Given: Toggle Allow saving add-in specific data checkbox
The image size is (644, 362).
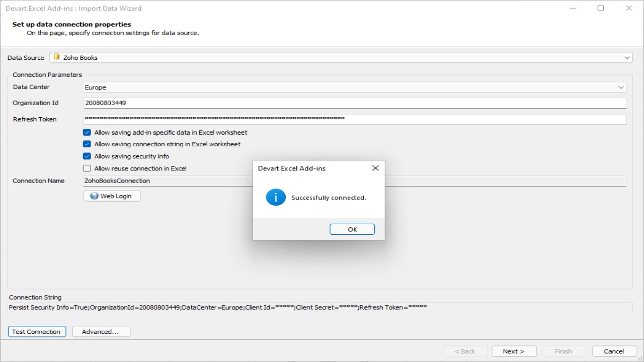Looking at the screenshot, I should click(x=87, y=133).
